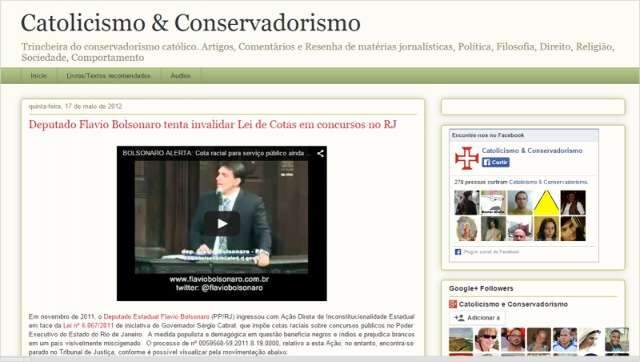Open the Início menu tab
The image size is (640, 362).
coord(39,76)
